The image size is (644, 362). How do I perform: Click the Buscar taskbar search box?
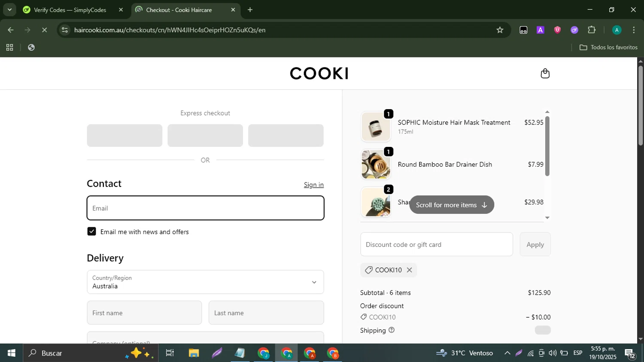[91, 353]
